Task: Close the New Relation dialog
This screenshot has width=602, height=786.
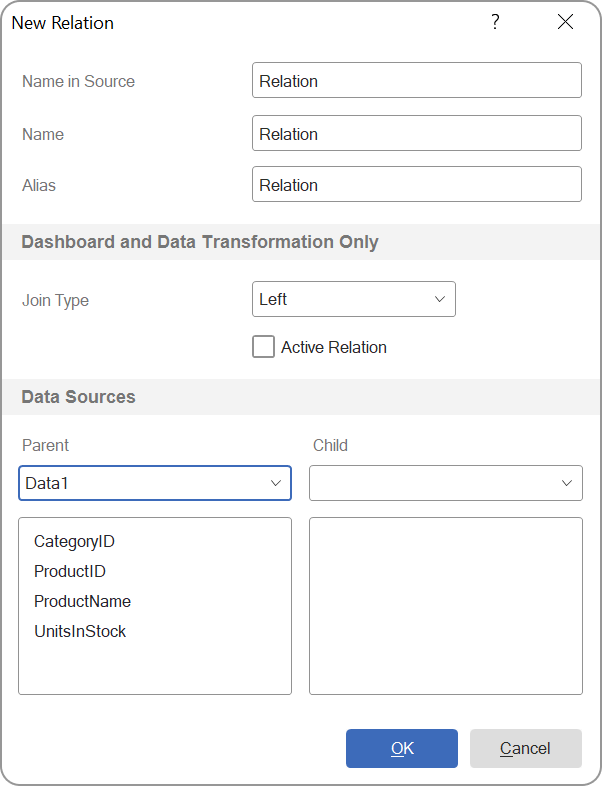Action: pyautogui.click(x=565, y=22)
